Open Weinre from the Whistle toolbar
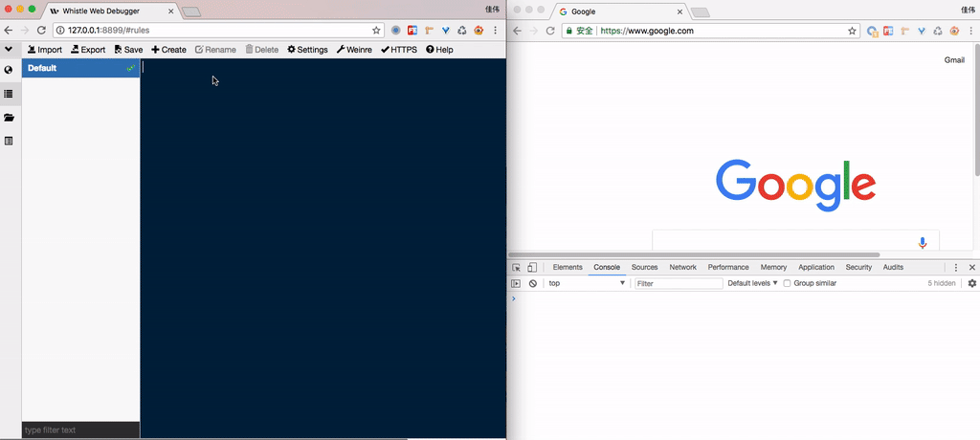The image size is (980, 440). click(x=354, y=50)
